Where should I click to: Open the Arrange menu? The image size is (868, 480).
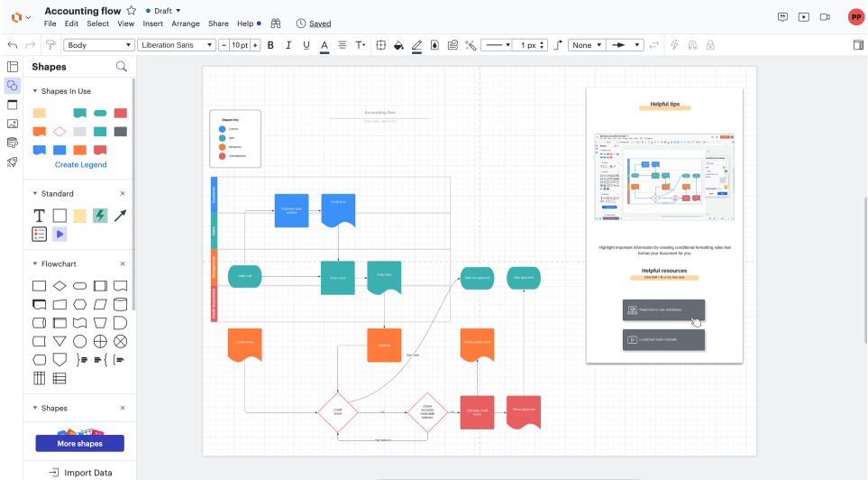(186, 23)
